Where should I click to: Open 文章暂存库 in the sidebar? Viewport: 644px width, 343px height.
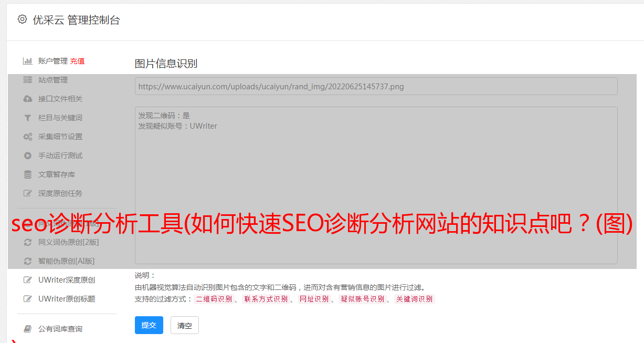57,174
